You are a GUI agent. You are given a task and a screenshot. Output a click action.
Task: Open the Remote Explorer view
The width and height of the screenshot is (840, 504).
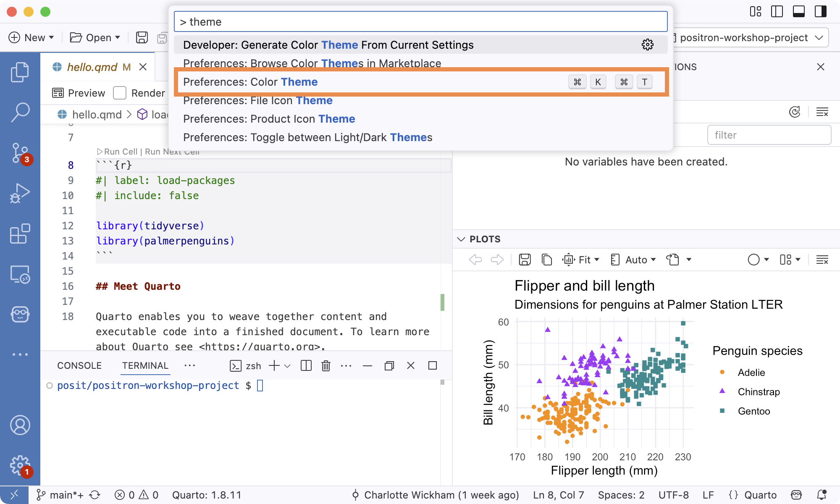(x=20, y=274)
